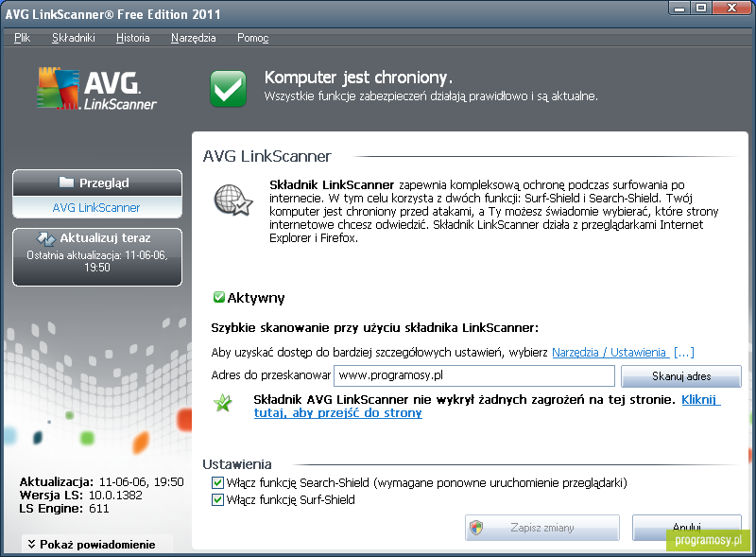Open the Plik menu
Viewport: 756px width, 557px height.
point(22,38)
